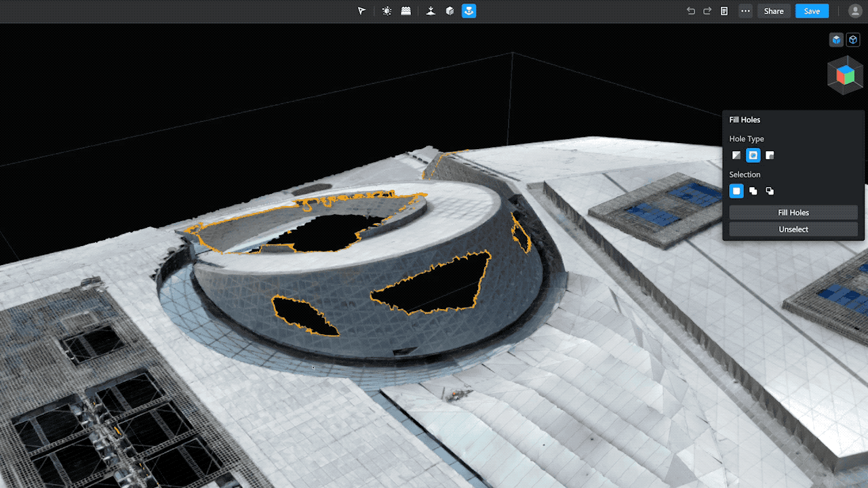The image size is (868, 488).
Task: Select the subtract selection mode icon
Action: (770, 191)
